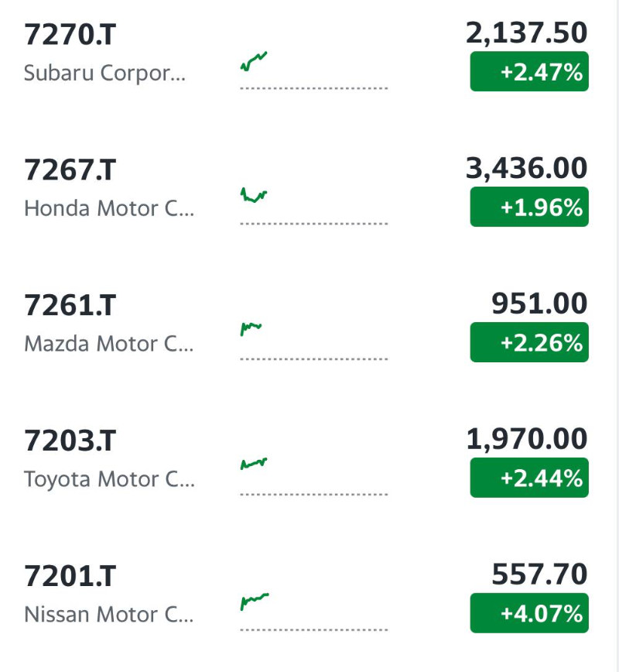View Subaru's green sparkline chart
The height and width of the screenshot is (672, 619).
coord(314,70)
